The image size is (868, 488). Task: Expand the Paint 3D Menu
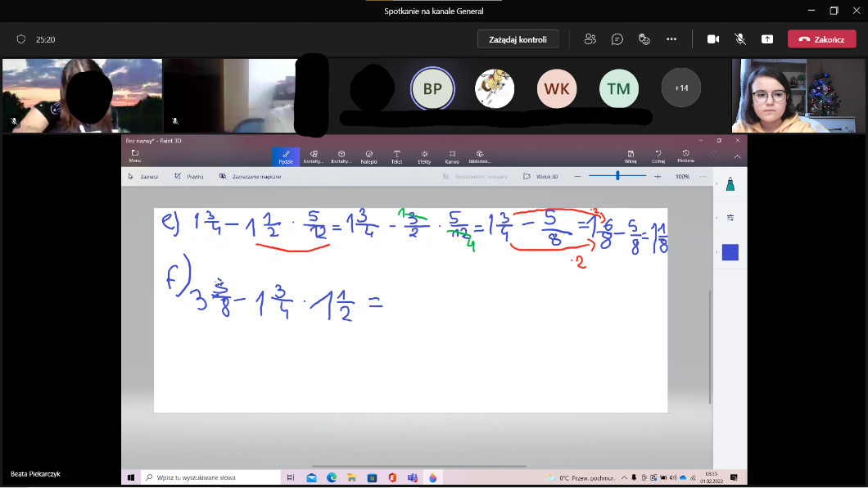coord(135,156)
